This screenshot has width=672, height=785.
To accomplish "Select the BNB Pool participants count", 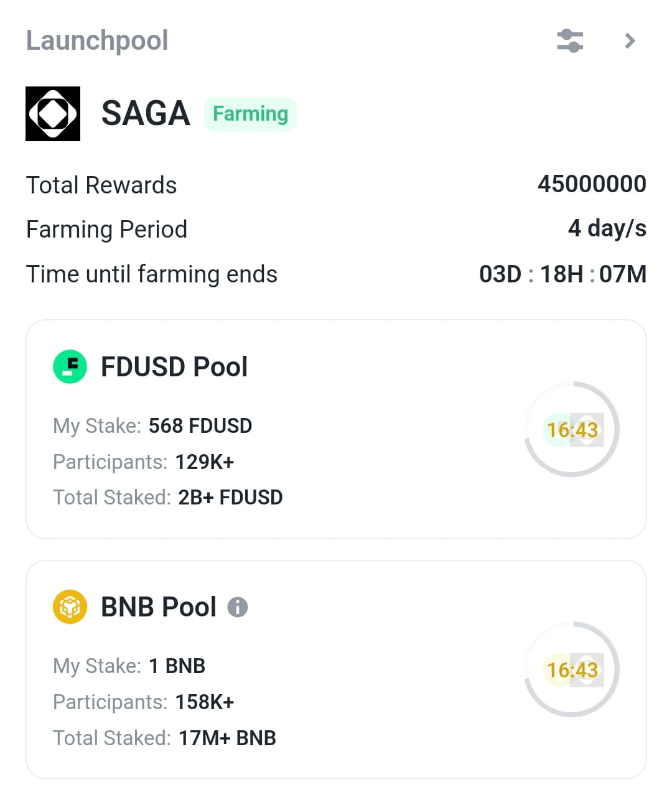I will pos(205,702).
